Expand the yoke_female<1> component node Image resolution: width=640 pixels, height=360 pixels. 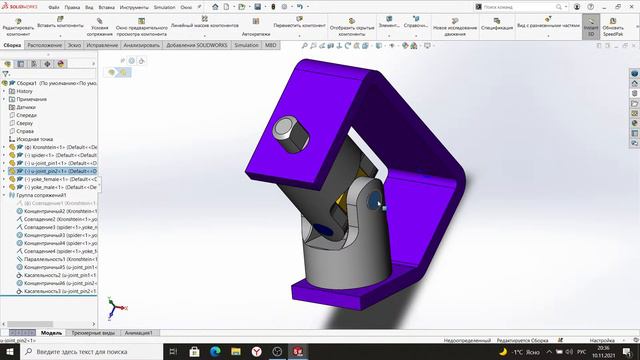coord(4,179)
